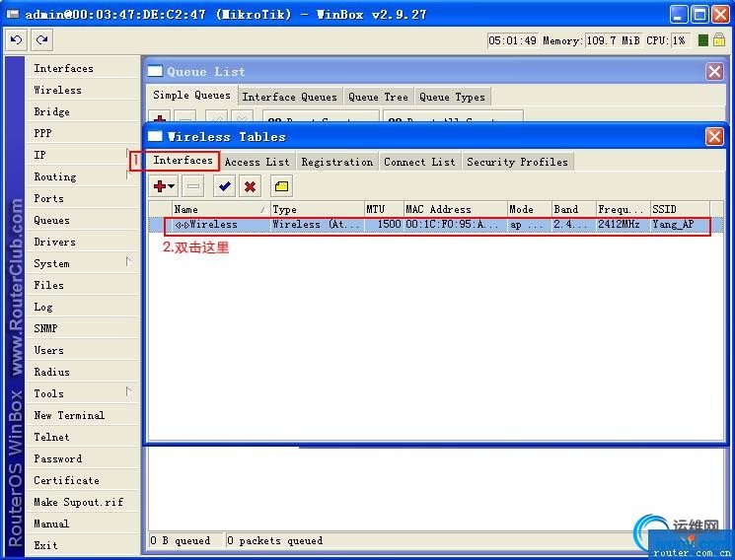
Task: Open Drivers in the sidebar menu
Action: [82, 242]
